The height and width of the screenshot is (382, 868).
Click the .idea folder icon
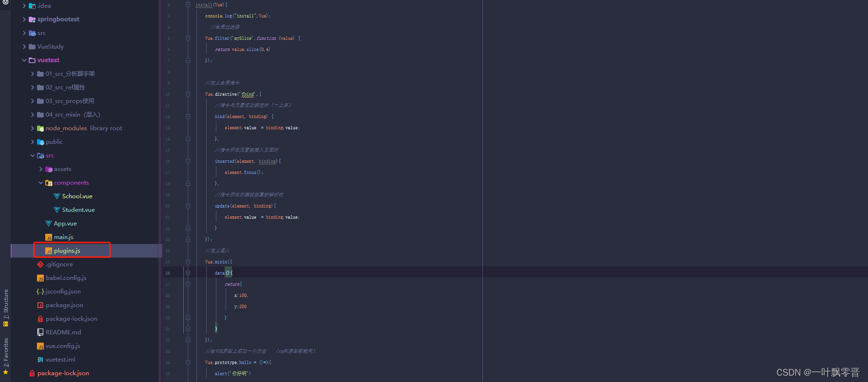(x=32, y=6)
